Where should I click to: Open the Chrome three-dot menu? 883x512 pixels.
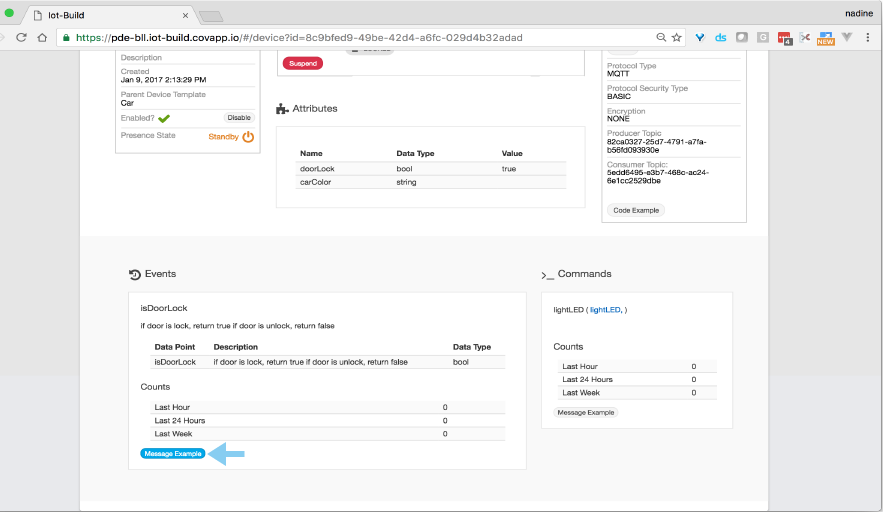868,37
